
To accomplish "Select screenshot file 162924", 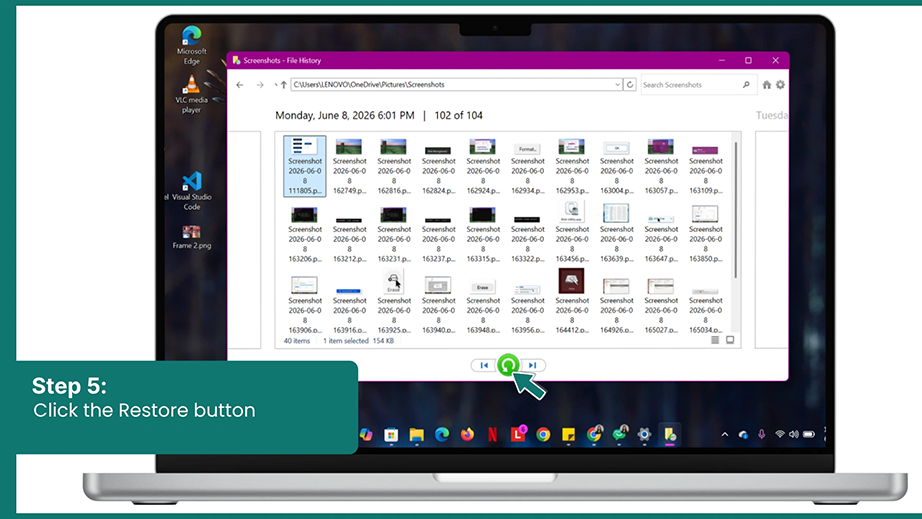I will coord(483,166).
